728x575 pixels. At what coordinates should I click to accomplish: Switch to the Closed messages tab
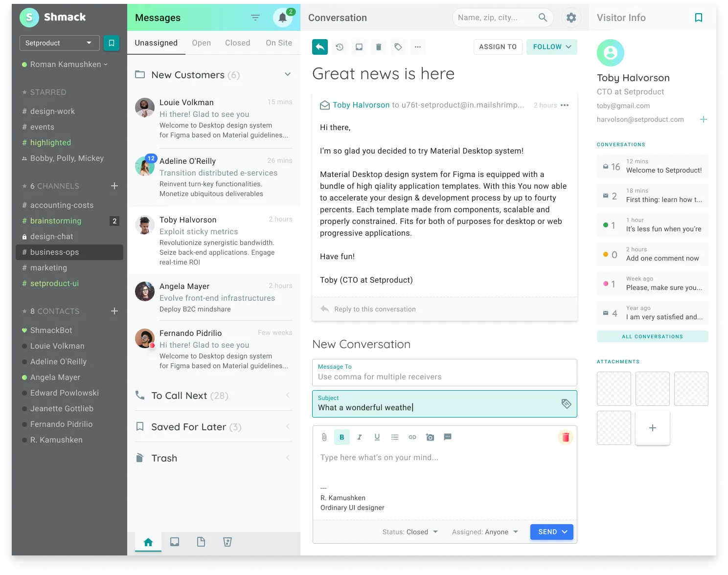coord(237,43)
